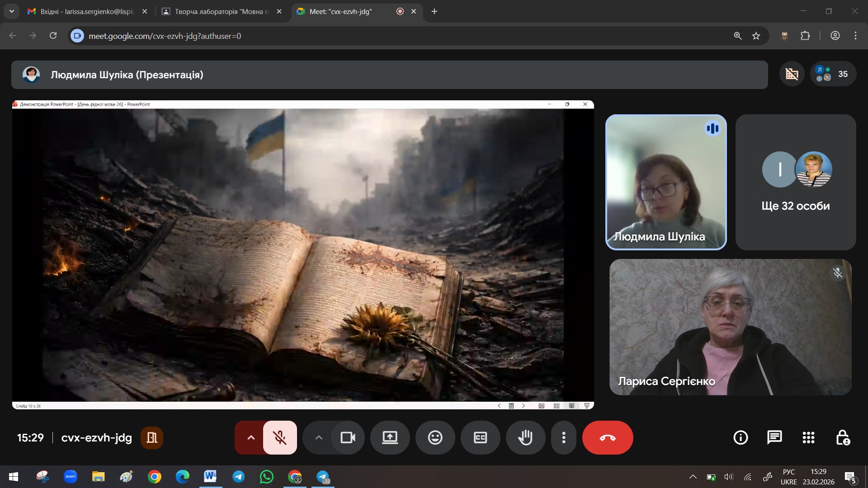Leave the call with red hang-up button
Screen dimensions: 868x488
[x=607, y=437]
